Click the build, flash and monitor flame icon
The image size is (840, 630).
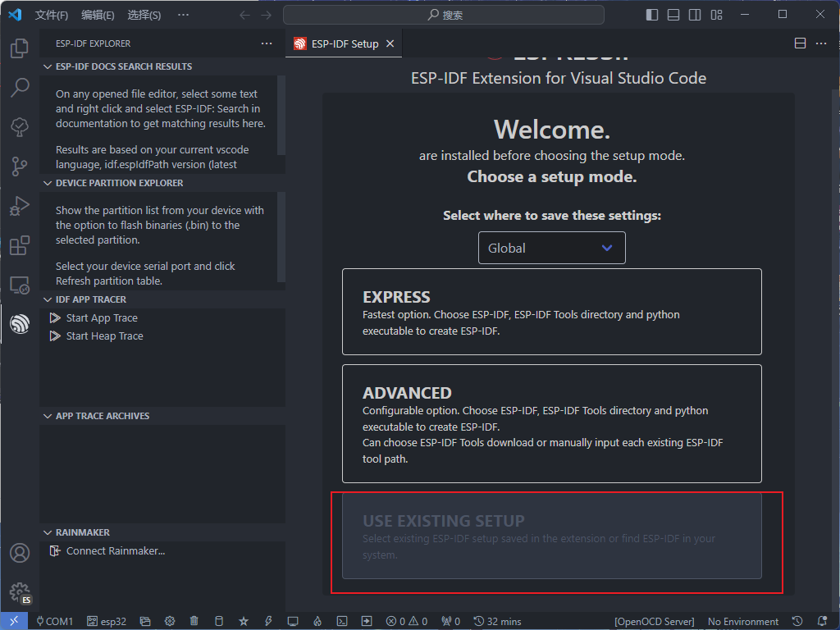(x=317, y=622)
